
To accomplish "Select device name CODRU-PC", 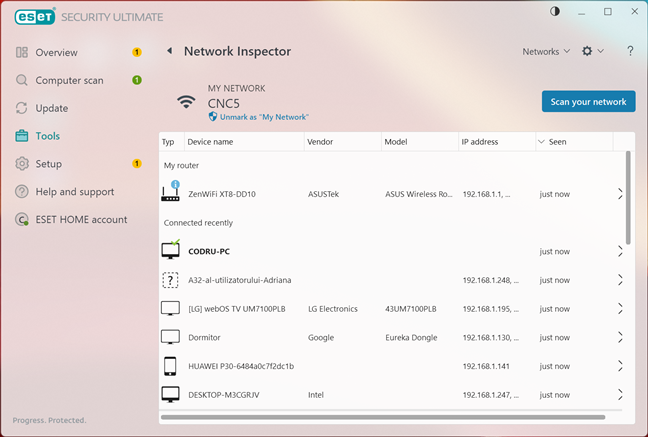I will 209,251.
